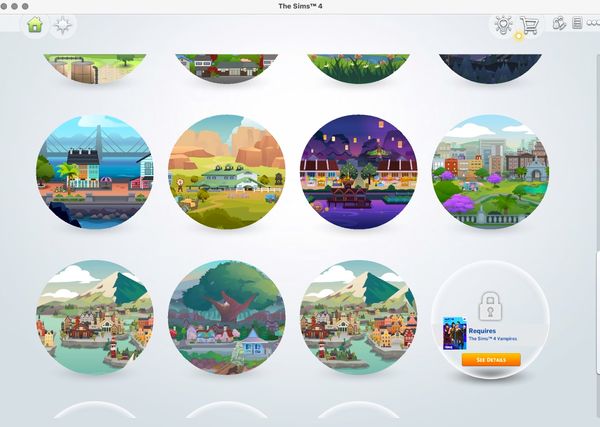600x427 pixels.
Task: Click the padlock on the locked world
Action: pyautogui.click(x=489, y=305)
